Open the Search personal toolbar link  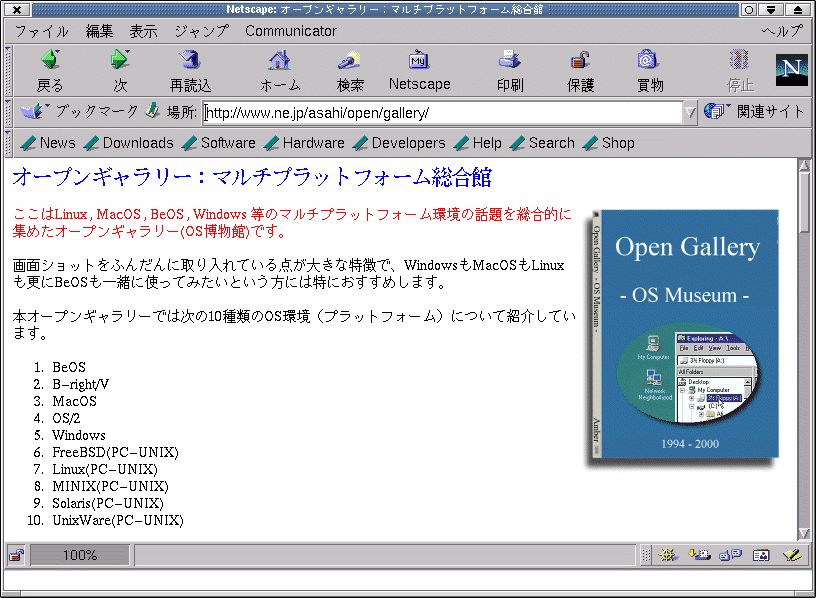click(542, 143)
